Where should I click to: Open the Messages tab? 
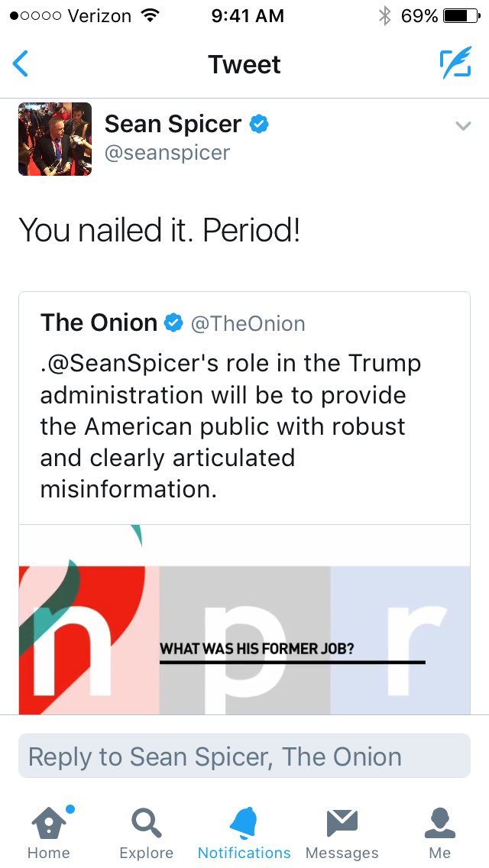[x=342, y=831]
